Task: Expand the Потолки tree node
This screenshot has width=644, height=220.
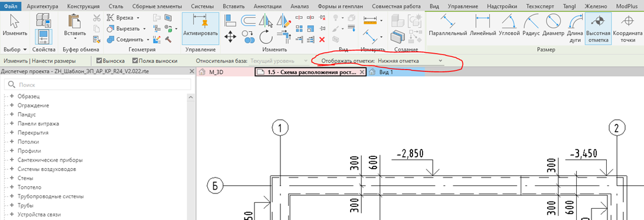Action: coord(12,142)
